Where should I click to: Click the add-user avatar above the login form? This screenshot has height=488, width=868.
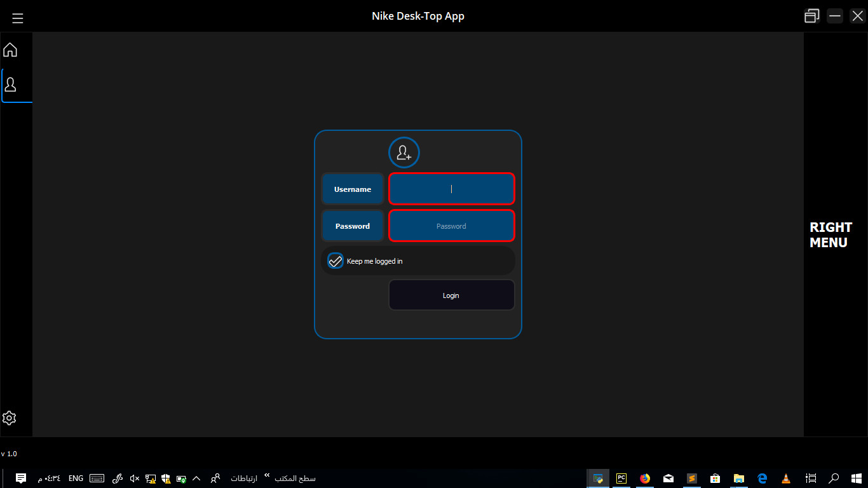(x=404, y=152)
